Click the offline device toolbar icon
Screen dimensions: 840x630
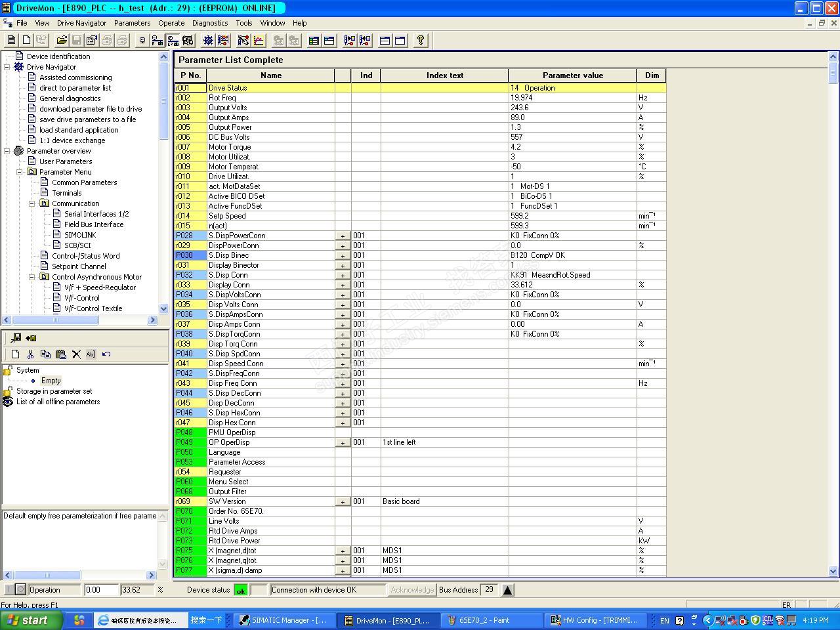click(142, 41)
